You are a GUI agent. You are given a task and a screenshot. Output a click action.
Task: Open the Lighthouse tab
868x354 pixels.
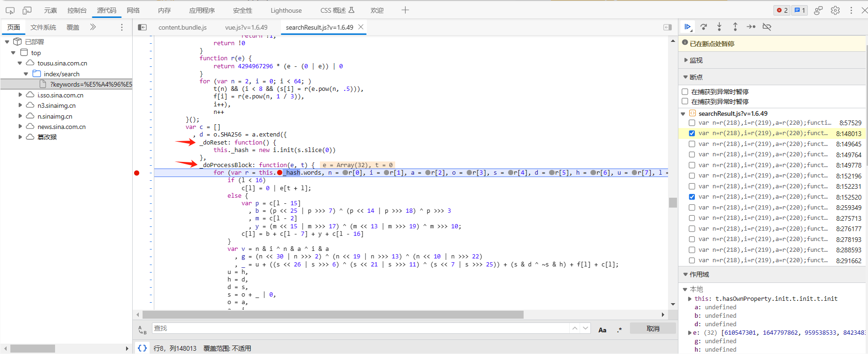286,10
